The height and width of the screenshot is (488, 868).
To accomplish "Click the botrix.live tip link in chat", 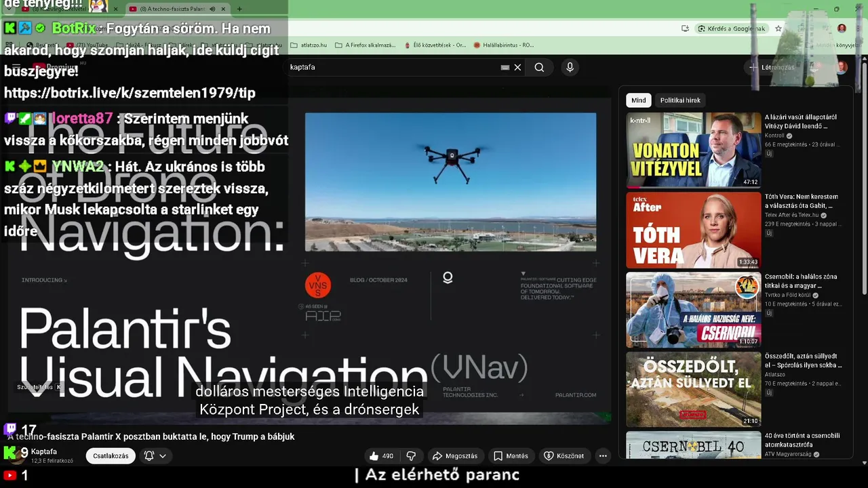I will click(130, 93).
